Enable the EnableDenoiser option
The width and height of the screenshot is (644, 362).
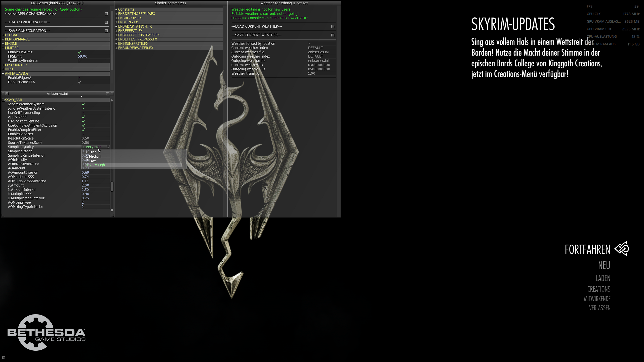(x=84, y=134)
